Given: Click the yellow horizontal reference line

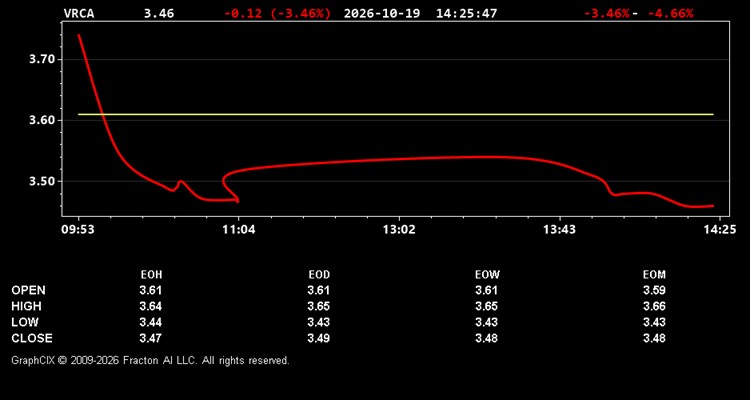Looking at the screenshot, I should 396,114.
